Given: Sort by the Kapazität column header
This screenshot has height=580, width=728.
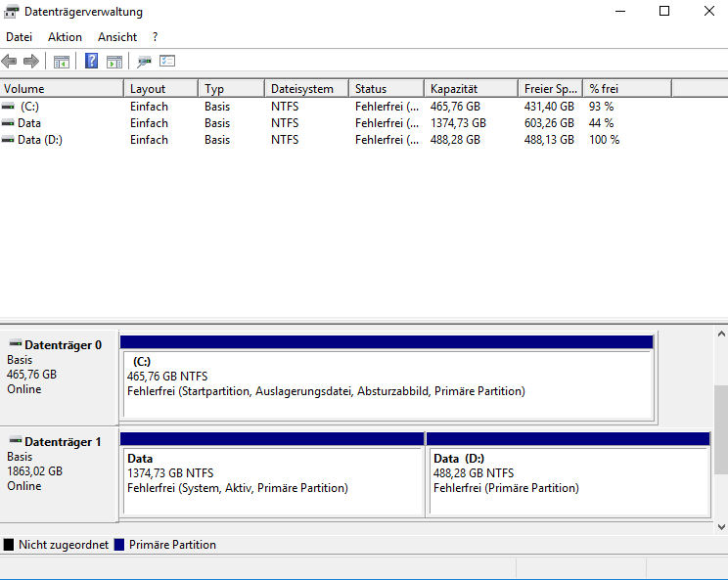Looking at the screenshot, I should pos(472,89).
